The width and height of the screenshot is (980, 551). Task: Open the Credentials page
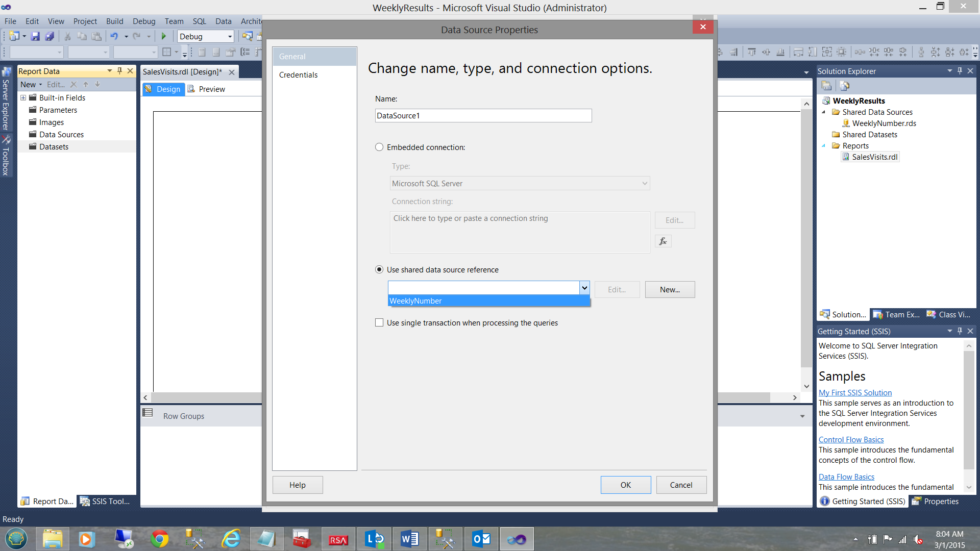pyautogui.click(x=298, y=75)
